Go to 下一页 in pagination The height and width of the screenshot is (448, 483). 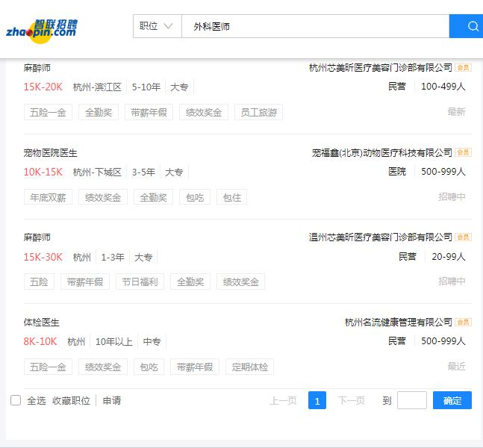351,401
